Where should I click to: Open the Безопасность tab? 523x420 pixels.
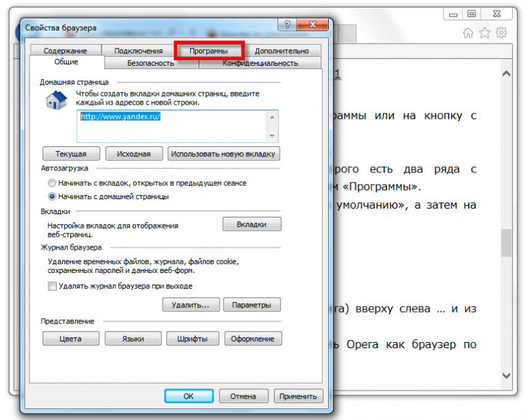click(x=151, y=63)
